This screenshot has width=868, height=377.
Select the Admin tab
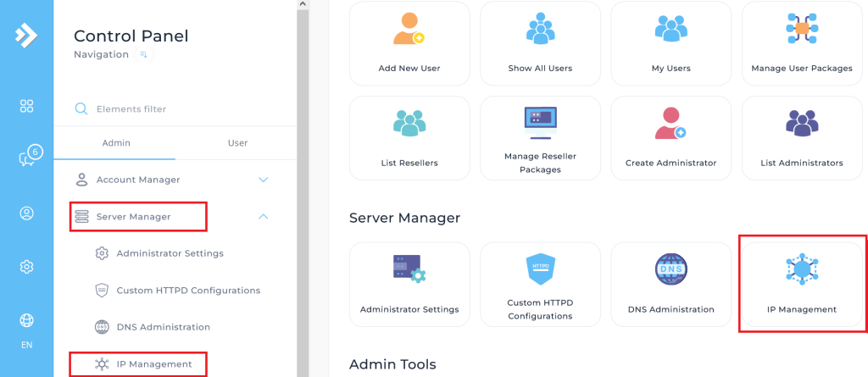click(x=116, y=143)
